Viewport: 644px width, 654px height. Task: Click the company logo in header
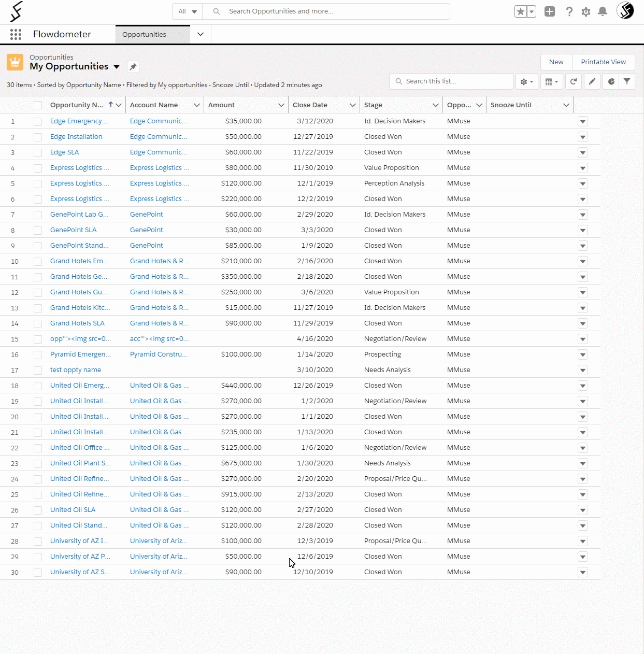click(17, 11)
